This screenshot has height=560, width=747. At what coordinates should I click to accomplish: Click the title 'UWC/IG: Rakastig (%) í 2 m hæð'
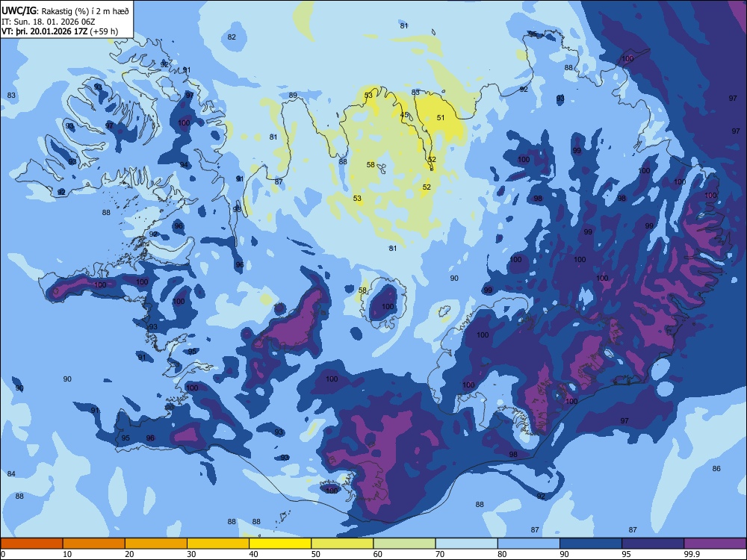point(65,10)
